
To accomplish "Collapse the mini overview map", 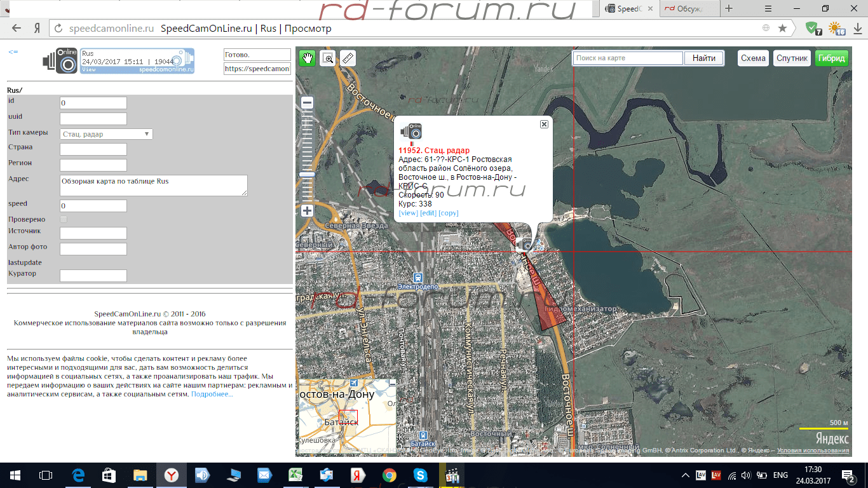I will (392, 383).
